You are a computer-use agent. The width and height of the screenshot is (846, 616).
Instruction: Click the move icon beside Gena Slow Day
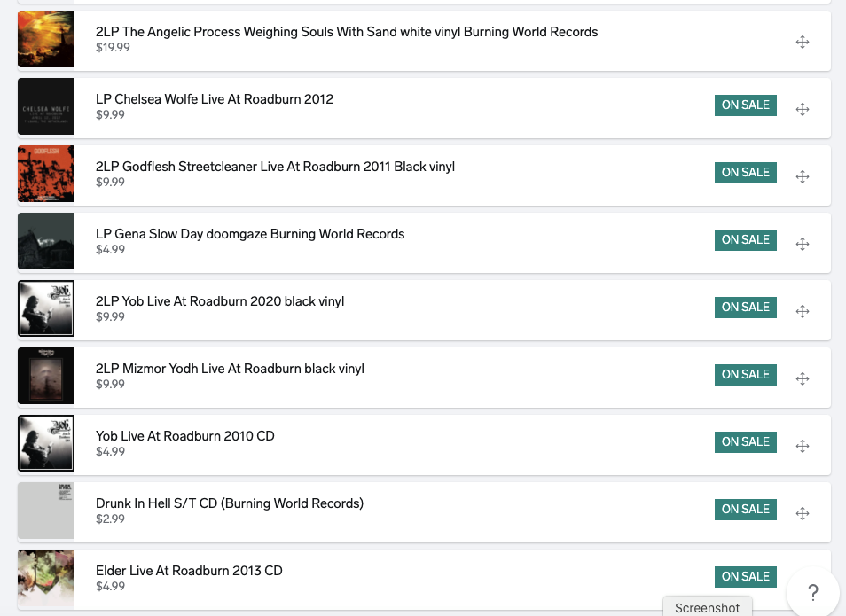tap(803, 244)
